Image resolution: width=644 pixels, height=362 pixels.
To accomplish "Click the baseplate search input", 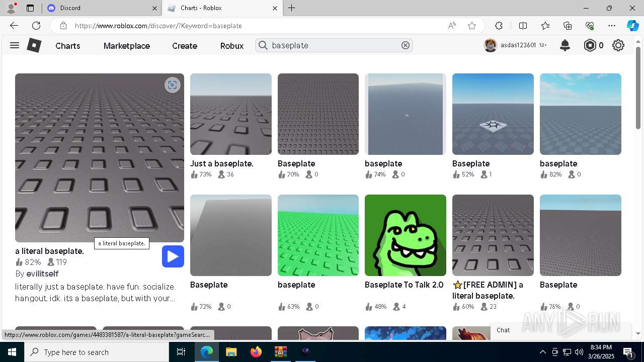I will click(x=334, y=45).
